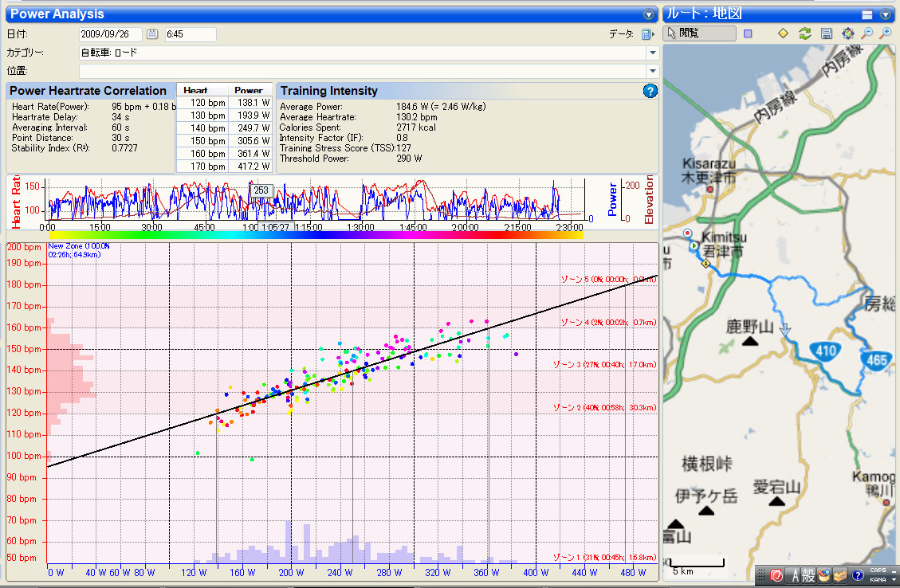This screenshot has height=588, width=900.
Task: Save the map using floppy disk icon
Action: pos(827,33)
